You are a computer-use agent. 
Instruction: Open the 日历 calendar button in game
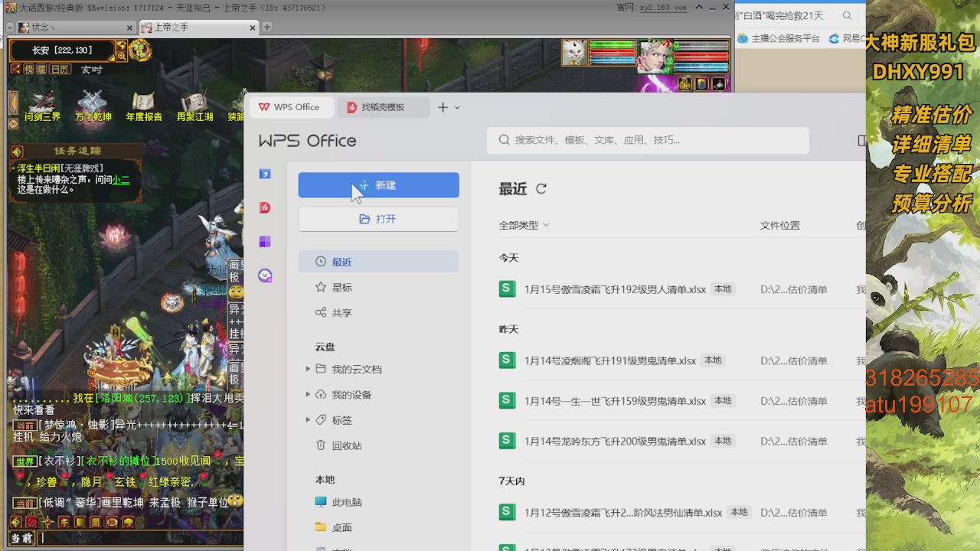pos(60,69)
